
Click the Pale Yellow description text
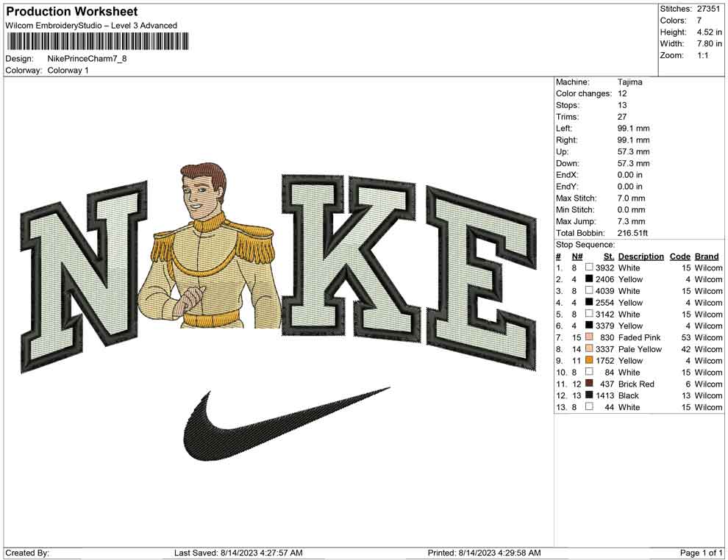pos(640,349)
